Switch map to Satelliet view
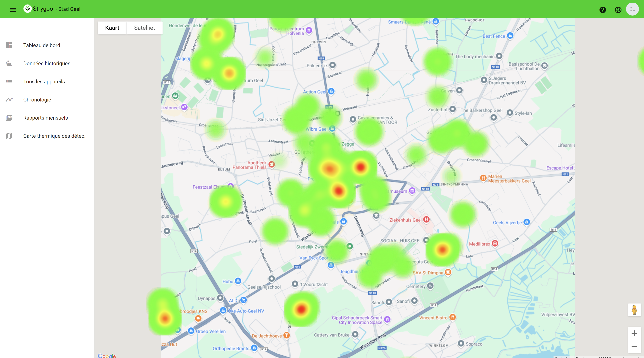 click(x=144, y=28)
